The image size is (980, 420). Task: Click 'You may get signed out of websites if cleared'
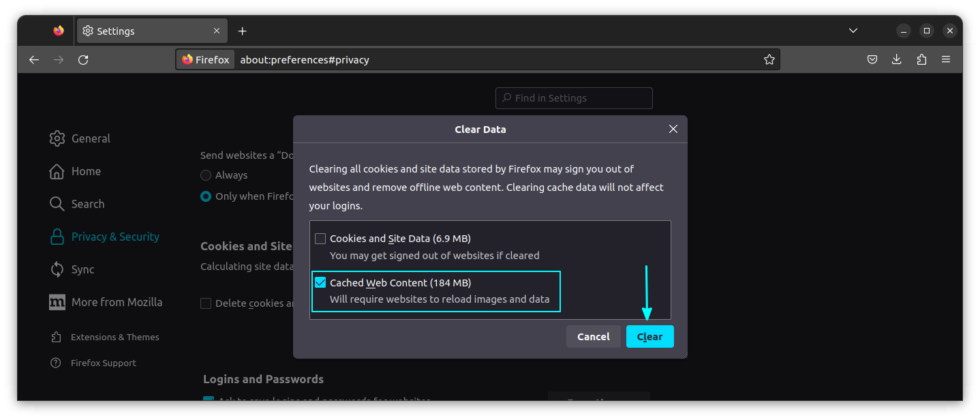pyautogui.click(x=435, y=256)
